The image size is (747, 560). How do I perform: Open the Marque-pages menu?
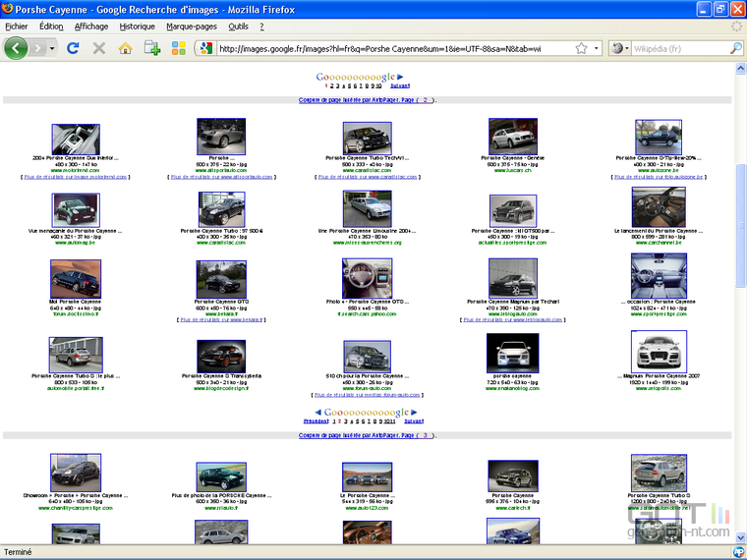click(192, 27)
